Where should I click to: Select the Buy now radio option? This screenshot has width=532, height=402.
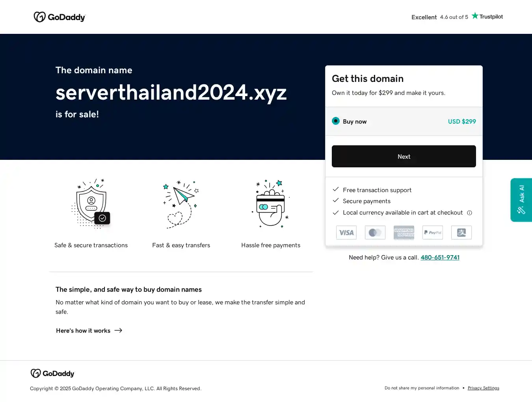coord(336,121)
